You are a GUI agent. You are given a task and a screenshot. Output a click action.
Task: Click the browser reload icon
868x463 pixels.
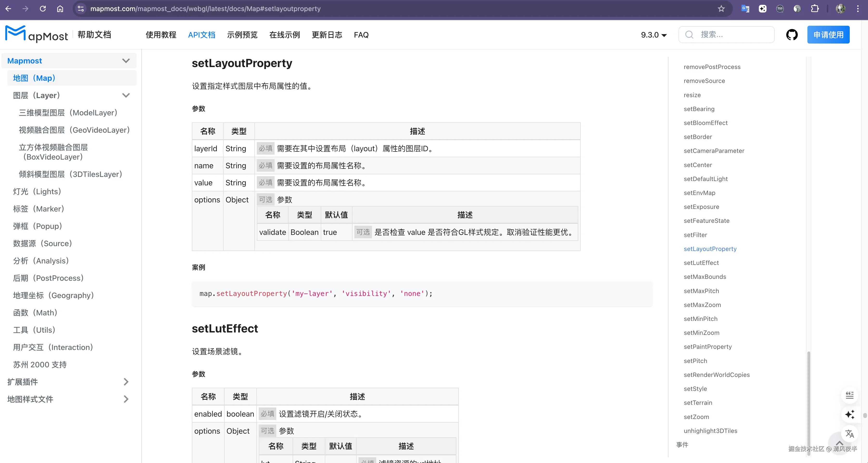pos(43,9)
